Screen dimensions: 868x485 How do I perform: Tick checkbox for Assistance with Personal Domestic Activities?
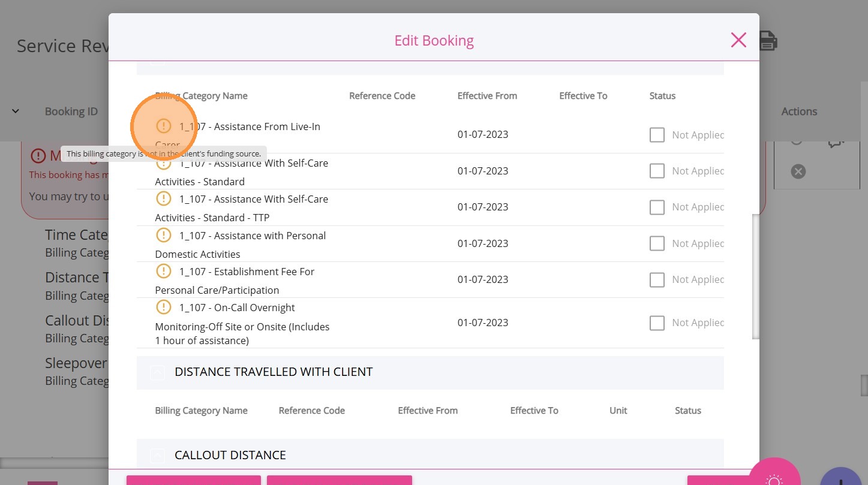(x=657, y=243)
